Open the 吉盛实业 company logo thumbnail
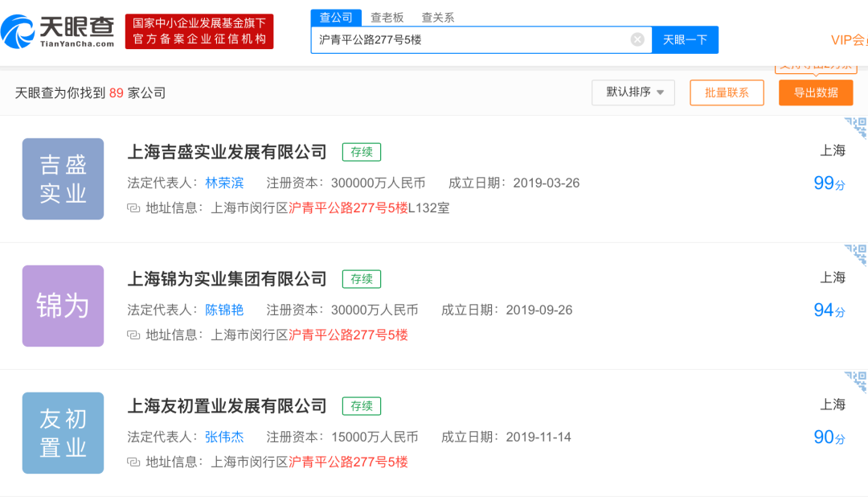868x497 pixels. [x=63, y=179]
